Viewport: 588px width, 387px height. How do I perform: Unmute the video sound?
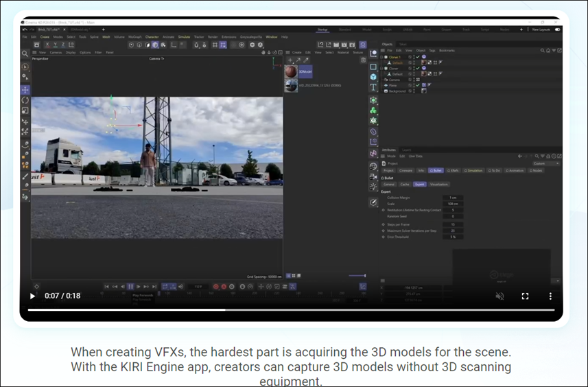(499, 296)
